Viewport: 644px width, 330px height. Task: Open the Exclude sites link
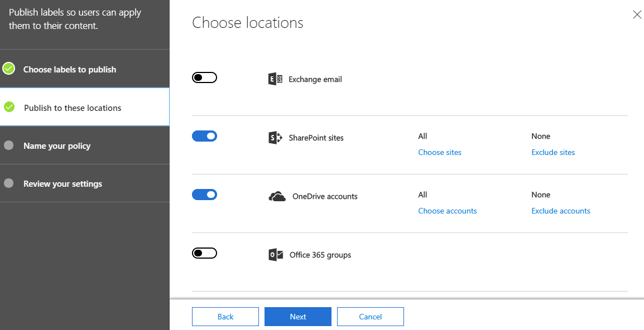click(553, 152)
